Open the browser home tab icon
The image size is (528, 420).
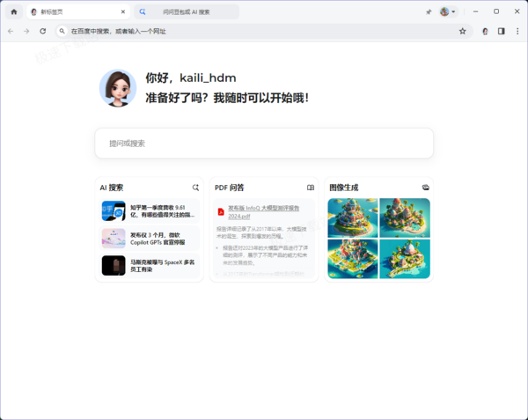click(14, 11)
